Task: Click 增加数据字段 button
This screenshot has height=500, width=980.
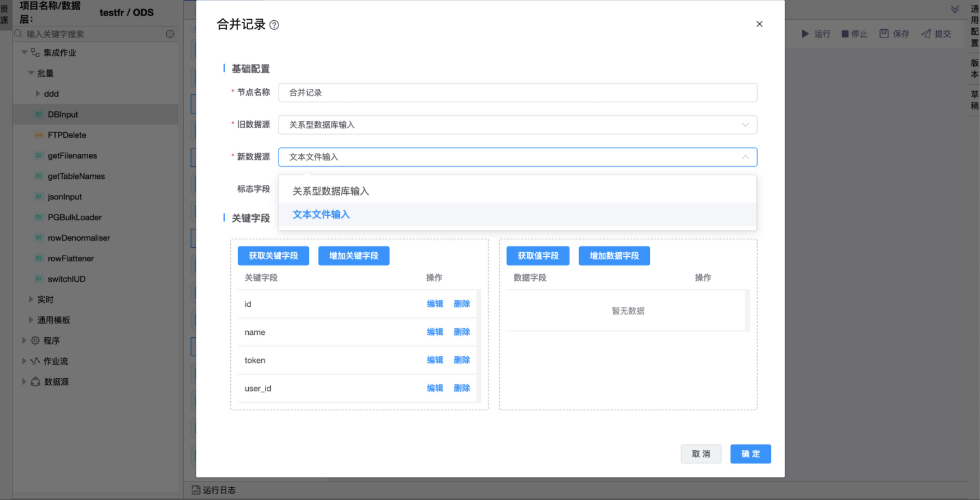Action: click(x=614, y=256)
